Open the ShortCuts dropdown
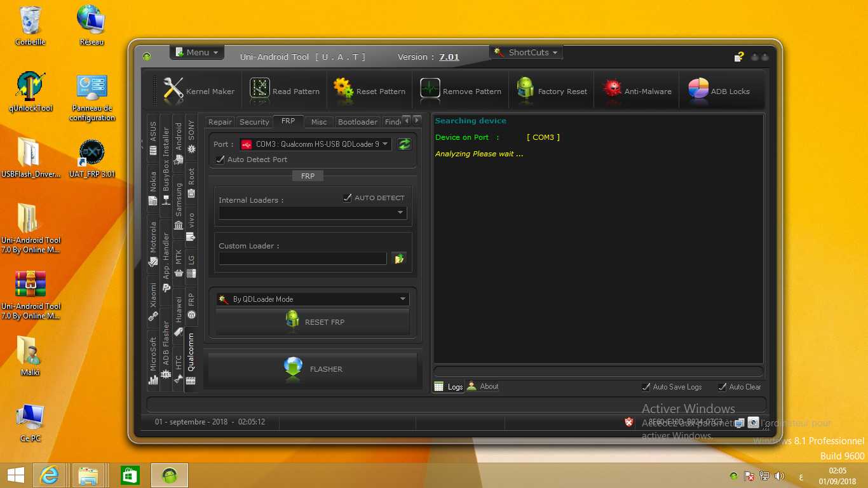This screenshot has width=868, height=488. [526, 53]
